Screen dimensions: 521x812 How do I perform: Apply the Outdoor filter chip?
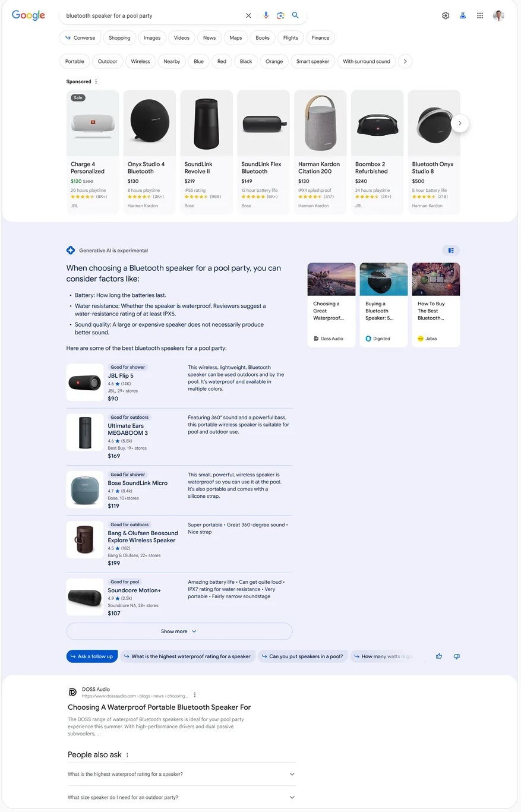(x=108, y=61)
